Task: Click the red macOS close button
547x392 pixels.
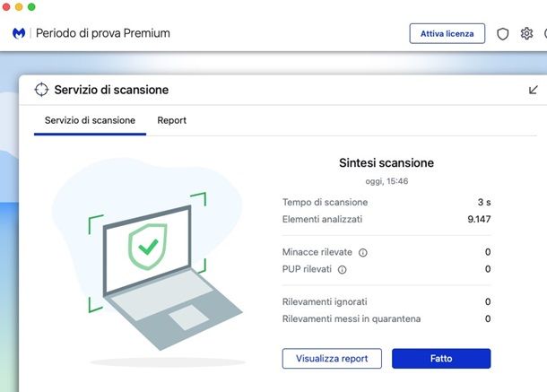Action: pos(6,6)
